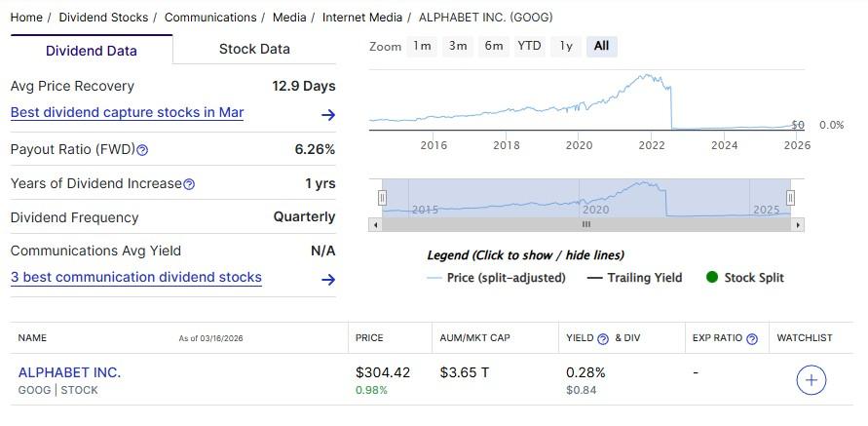Add Alphabet Inc. to watchlist
This screenshot has height=426, width=868.
point(811,380)
